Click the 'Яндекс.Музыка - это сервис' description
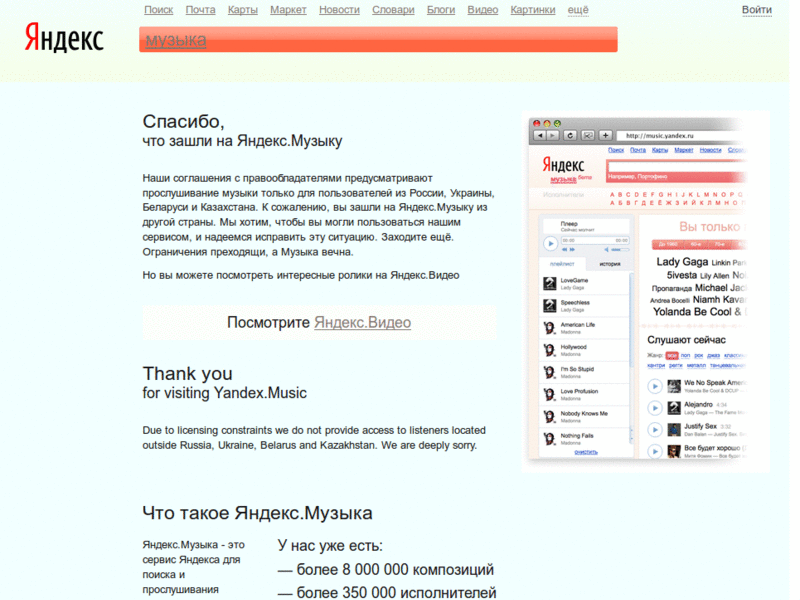The image size is (800, 600). click(x=193, y=567)
